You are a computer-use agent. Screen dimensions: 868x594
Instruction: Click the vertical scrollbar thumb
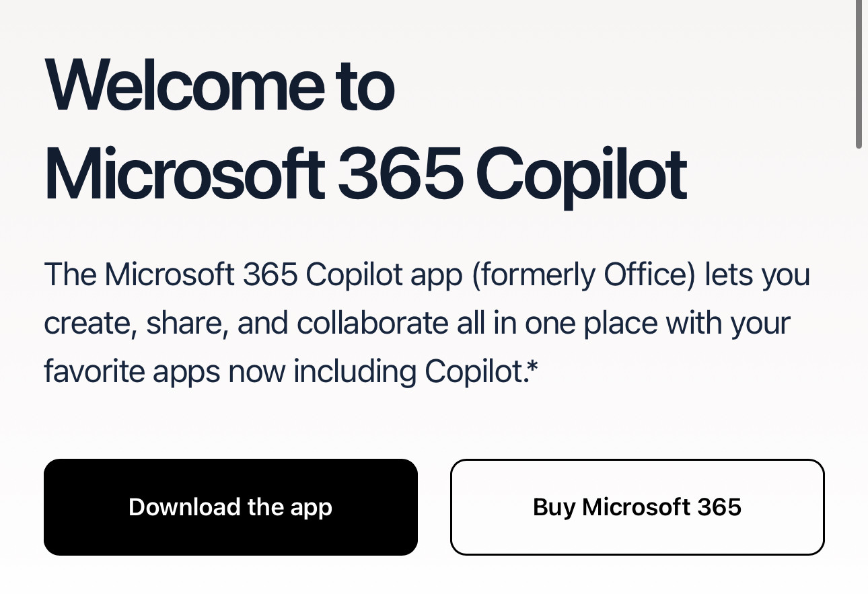[x=859, y=74]
